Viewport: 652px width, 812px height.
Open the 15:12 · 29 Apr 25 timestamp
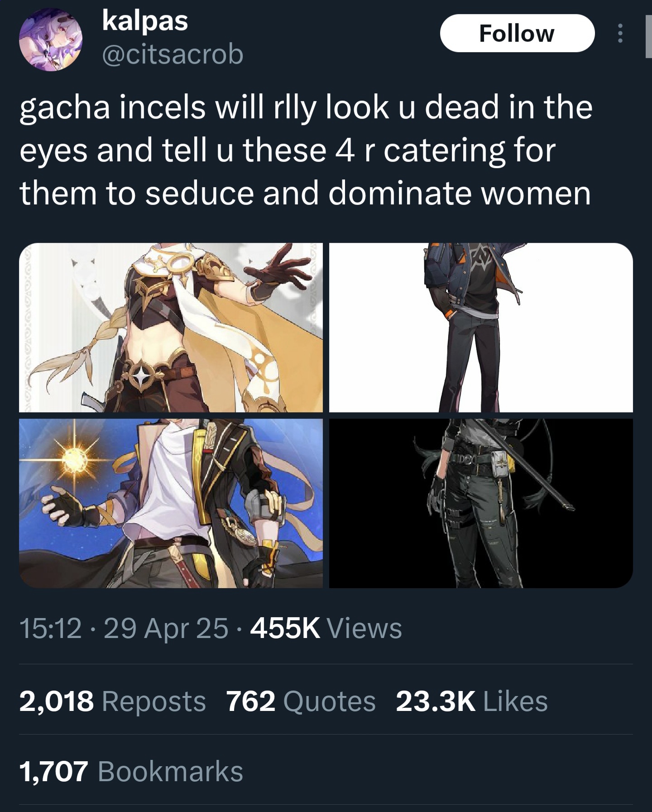124,628
